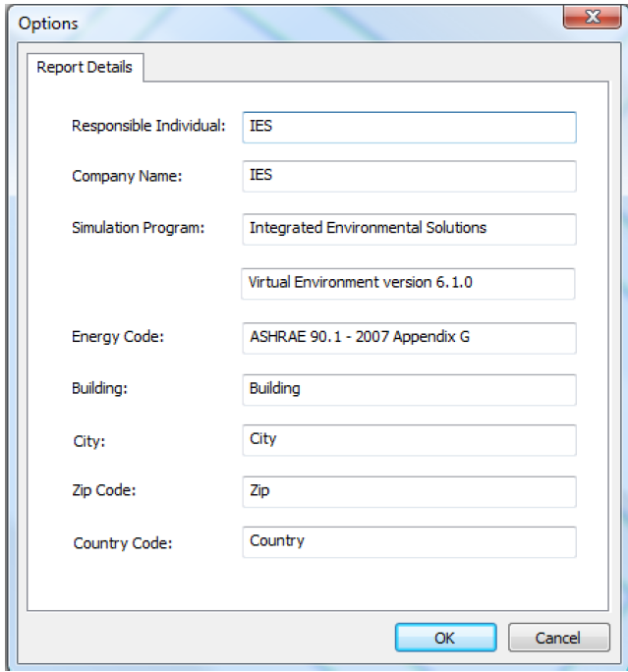Screen dimensions: 628x672
Task: Click the "Responsible Individual:" label
Action: [x=149, y=126]
